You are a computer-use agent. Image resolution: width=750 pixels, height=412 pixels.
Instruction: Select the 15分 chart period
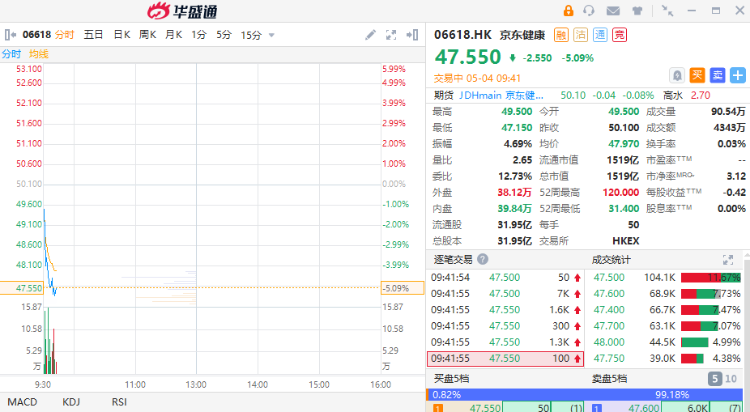tap(251, 35)
